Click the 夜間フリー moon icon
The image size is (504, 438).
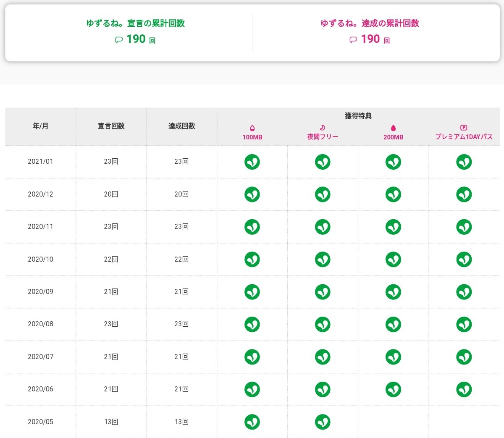click(323, 128)
